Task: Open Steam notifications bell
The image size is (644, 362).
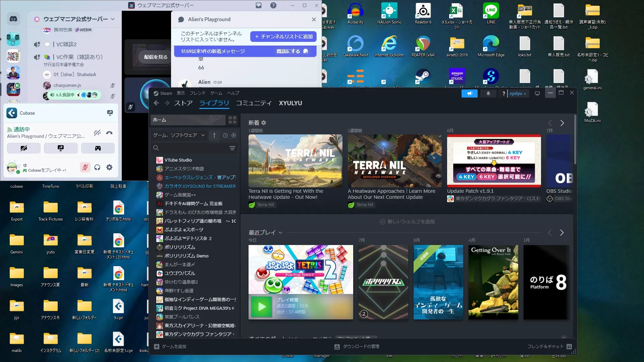Action: pos(488,94)
